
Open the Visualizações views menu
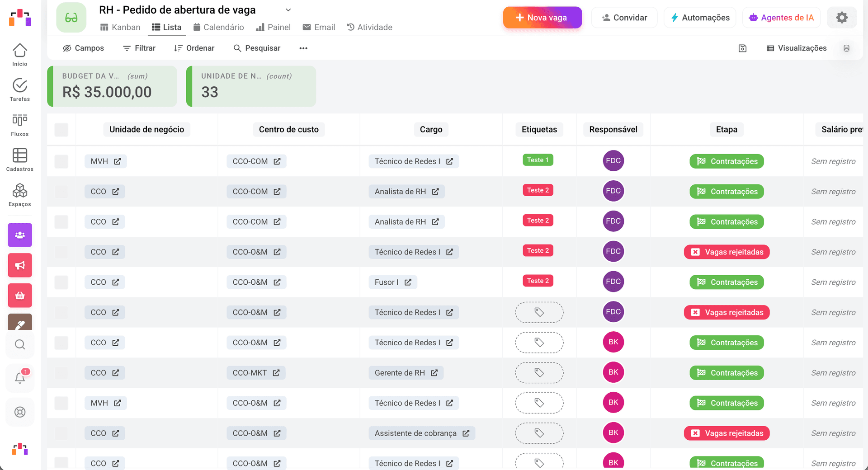(797, 48)
